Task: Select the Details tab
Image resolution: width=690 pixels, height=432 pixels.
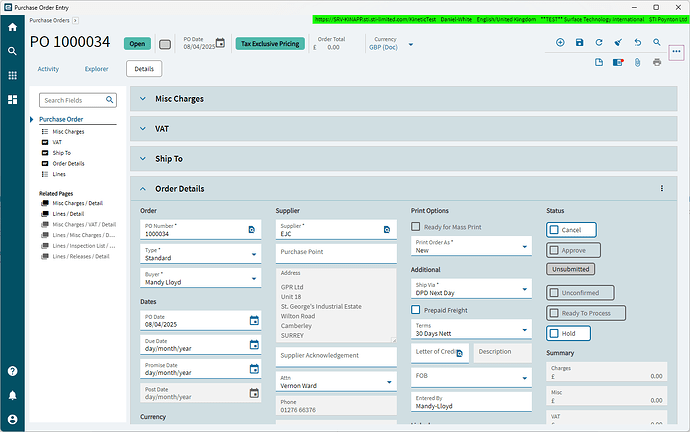Action: (x=144, y=69)
